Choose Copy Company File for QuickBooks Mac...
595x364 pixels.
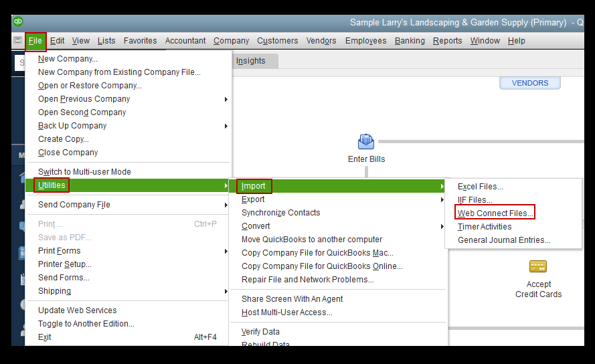[x=337, y=253]
